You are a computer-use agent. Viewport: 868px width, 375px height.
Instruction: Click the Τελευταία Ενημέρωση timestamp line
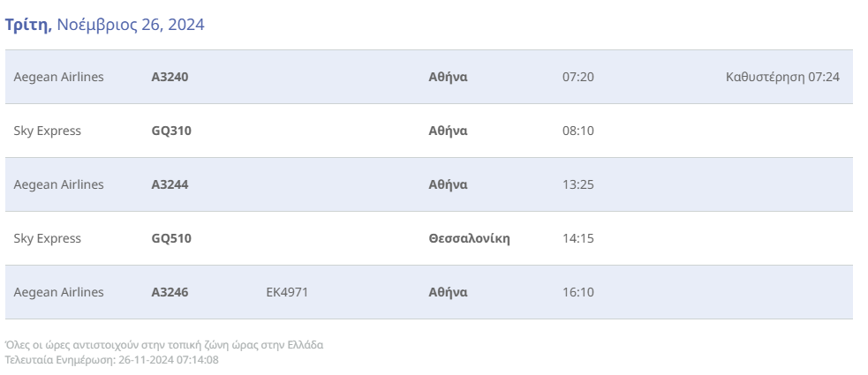click(x=112, y=359)
